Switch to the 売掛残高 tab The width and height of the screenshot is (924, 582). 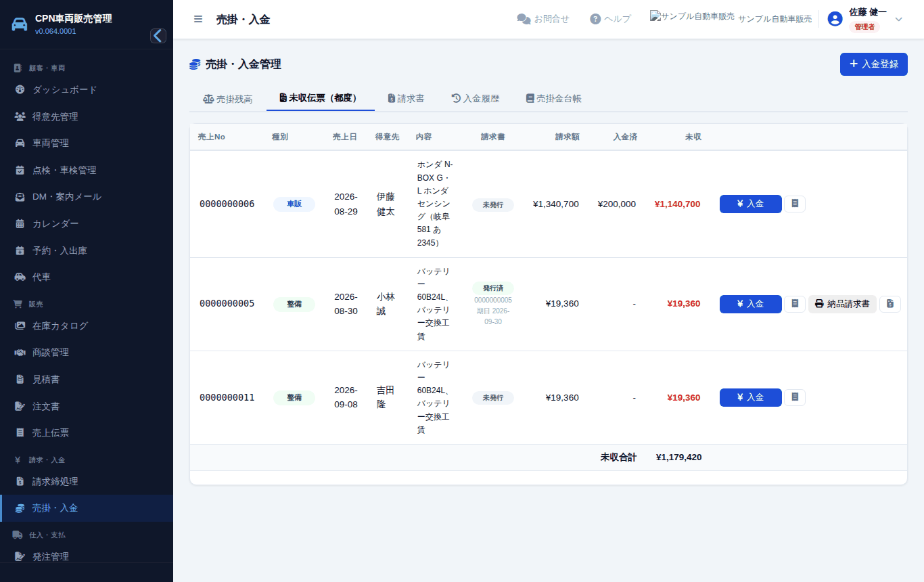pyautogui.click(x=227, y=99)
